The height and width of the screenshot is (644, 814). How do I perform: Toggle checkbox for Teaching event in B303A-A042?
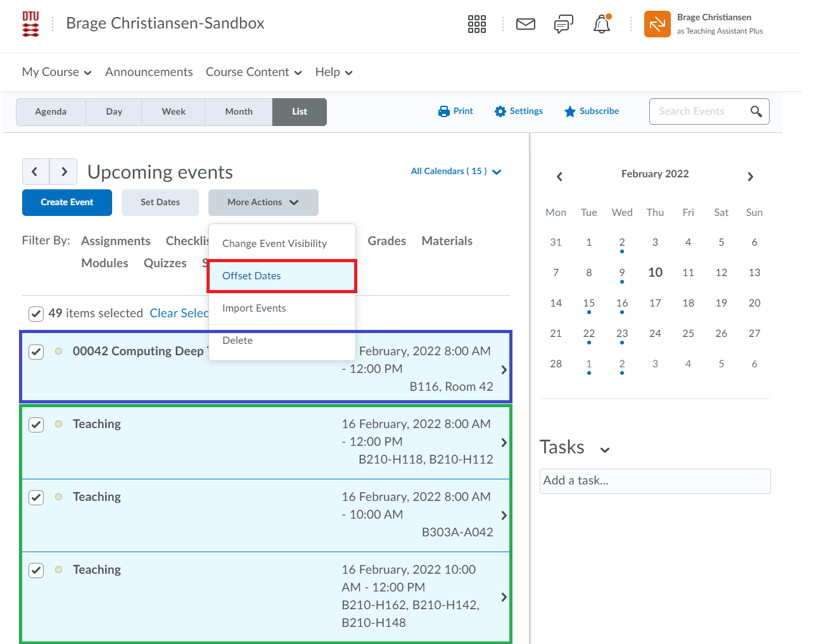pyautogui.click(x=36, y=497)
